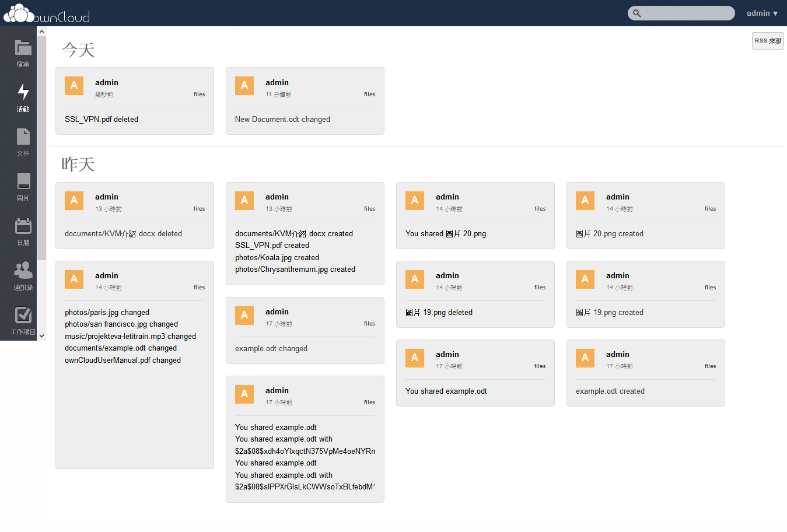Click the sidebar scroll up arrow
This screenshot has height=532, width=787.
pyautogui.click(x=41, y=32)
